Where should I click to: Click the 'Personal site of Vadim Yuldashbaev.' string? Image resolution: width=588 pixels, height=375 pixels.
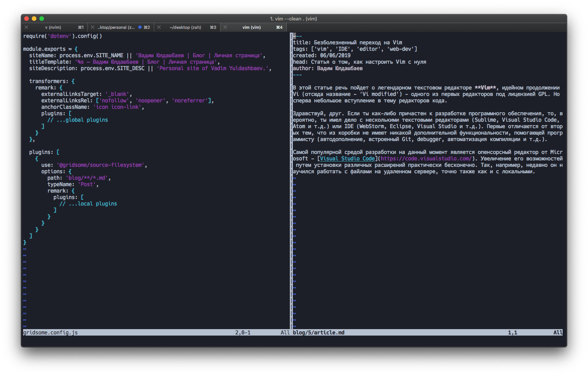click(x=213, y=68)
